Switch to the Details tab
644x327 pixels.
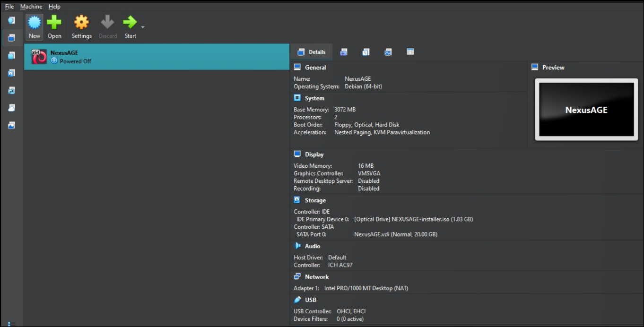click(x=312, y=52)
